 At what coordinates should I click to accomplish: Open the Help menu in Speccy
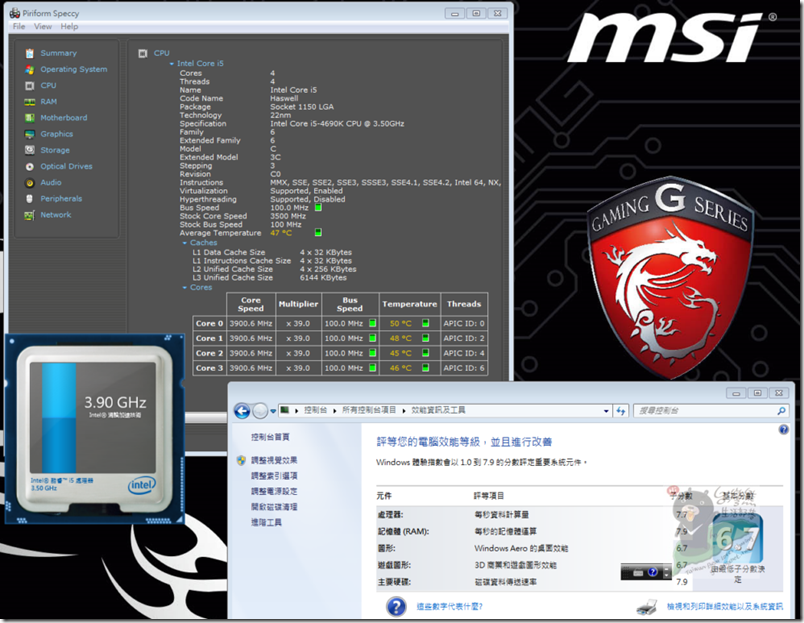(x=69, y=27)
